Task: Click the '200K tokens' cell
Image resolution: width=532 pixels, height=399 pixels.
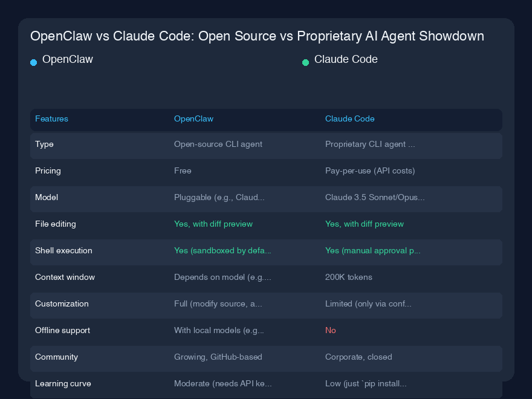Action: (x=348, y=277)
